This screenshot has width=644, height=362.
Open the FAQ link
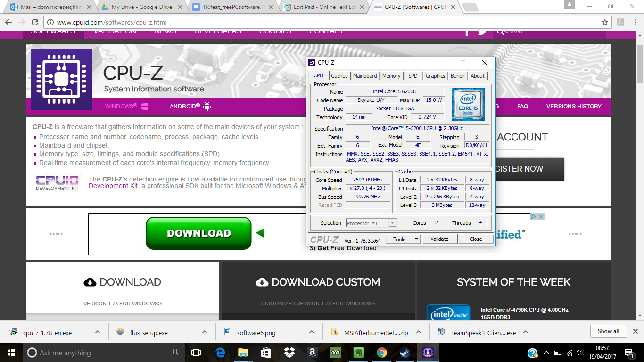click(x=522, y=107)
